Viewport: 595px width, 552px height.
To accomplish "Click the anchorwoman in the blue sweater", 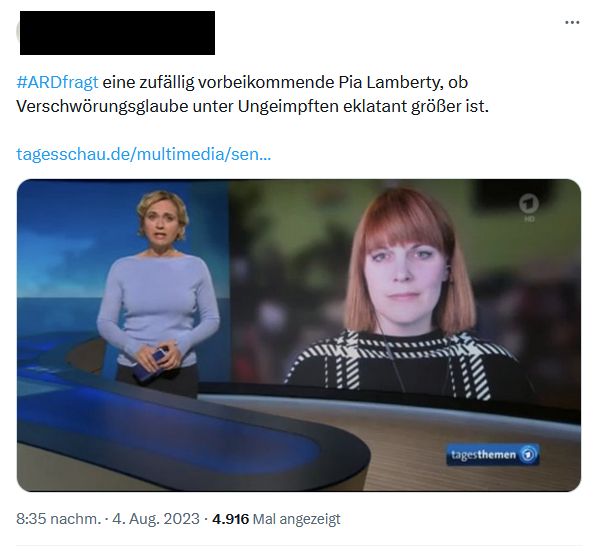I will (159, 292).
